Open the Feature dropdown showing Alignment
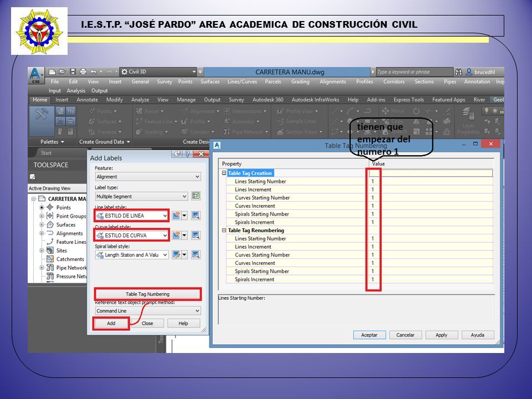This screenshot has width=532, height=399. [148, 177]
